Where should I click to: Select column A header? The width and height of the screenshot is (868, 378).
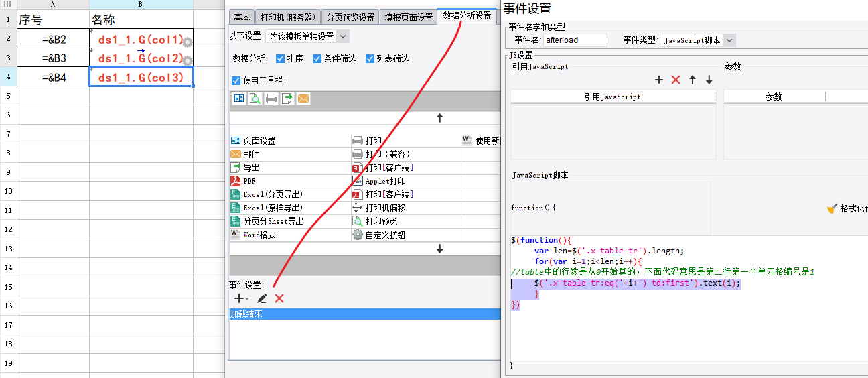(54, 5)
